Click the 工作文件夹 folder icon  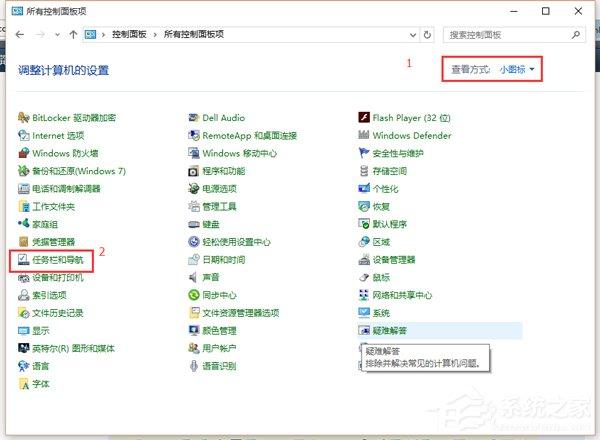[23, 206]
